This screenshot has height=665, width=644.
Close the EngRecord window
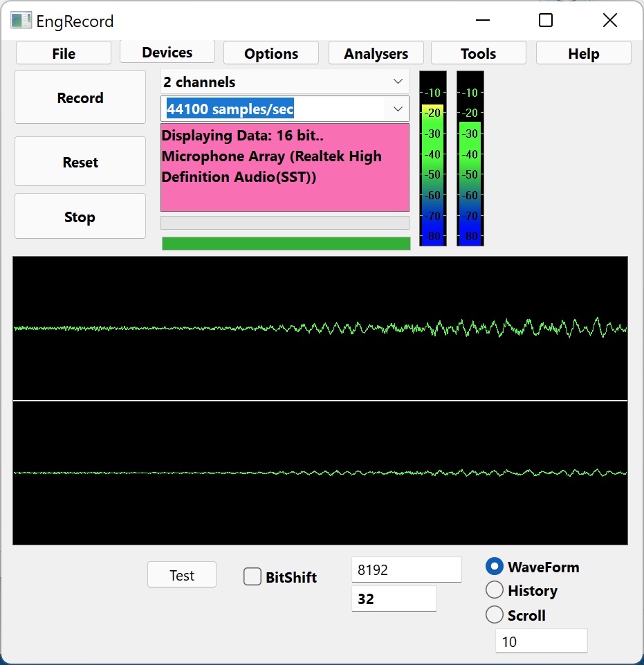click(x=610, y=20)
